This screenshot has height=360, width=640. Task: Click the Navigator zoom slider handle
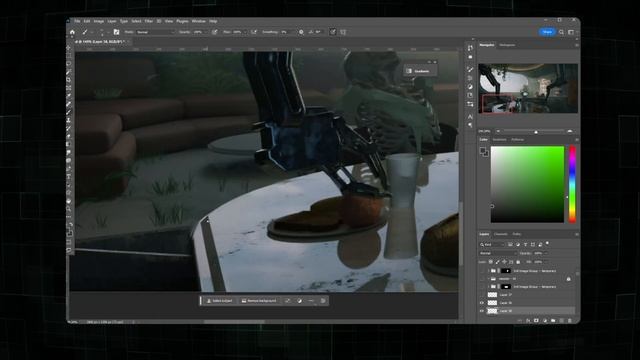[536, 131]
